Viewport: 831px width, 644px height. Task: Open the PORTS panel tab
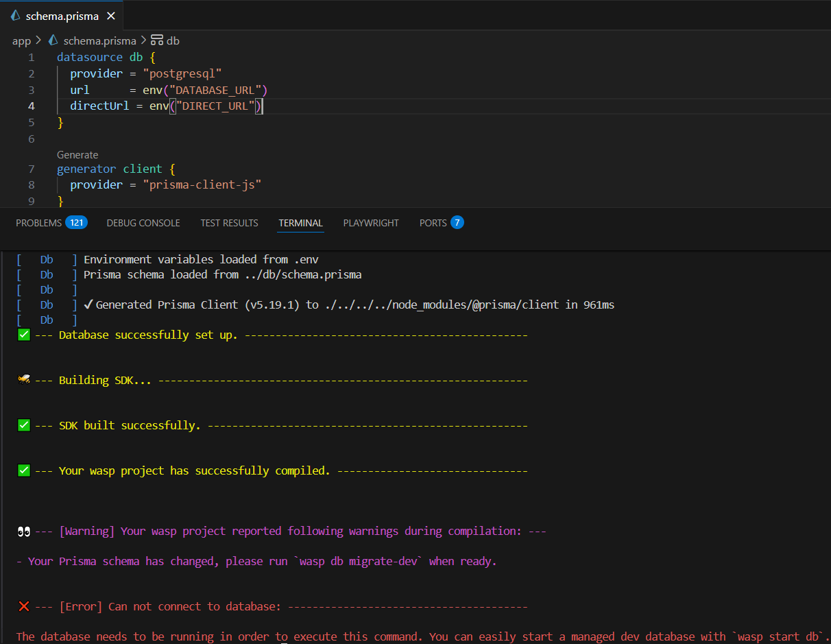(433, 223)
